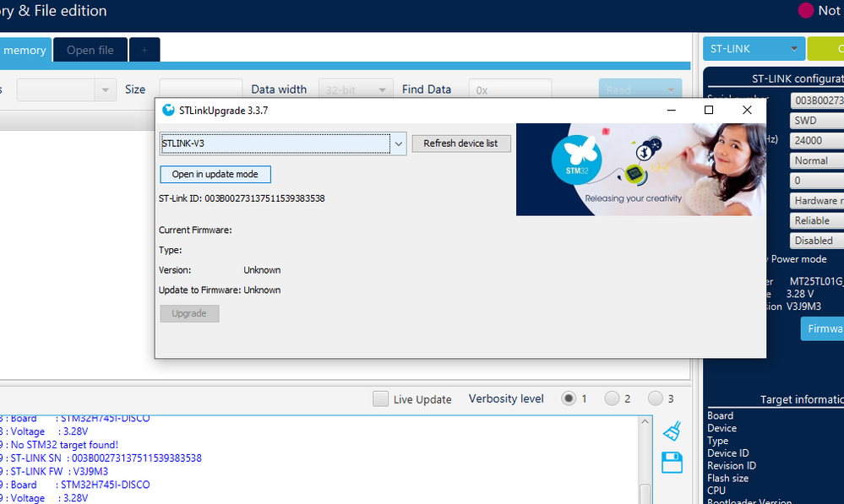This screenshot has width=844, height=504.
Task: Click the Power mode label in ST-LINK configuration
Action: (798, 259)
